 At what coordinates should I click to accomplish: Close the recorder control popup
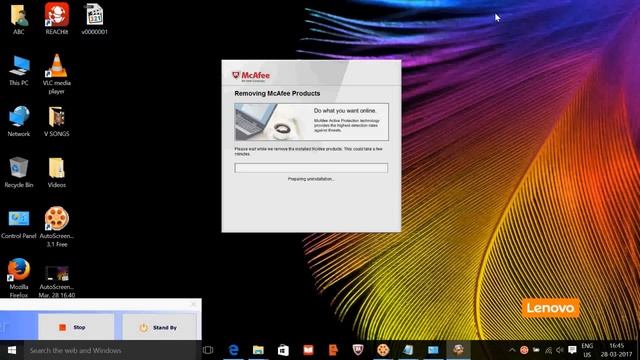pos(193,304)
